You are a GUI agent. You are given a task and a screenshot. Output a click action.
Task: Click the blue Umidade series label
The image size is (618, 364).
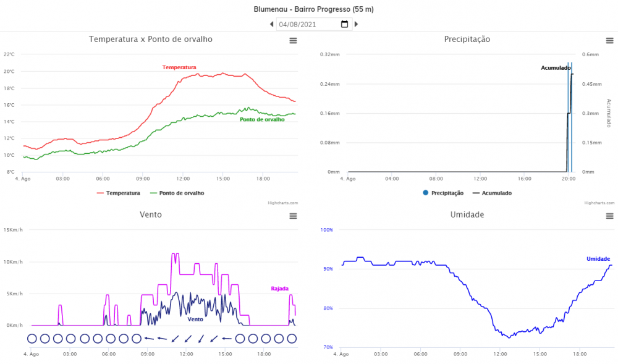[598, 258]
